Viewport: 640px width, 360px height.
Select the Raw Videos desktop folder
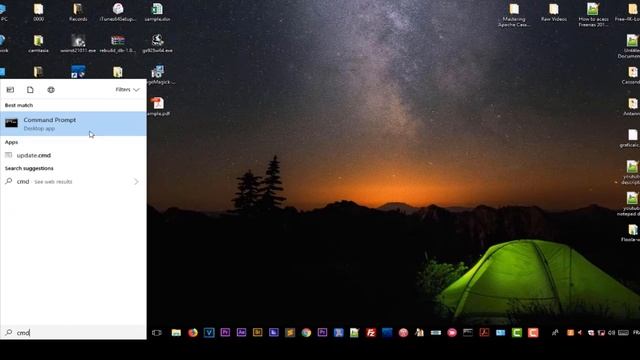554,12
